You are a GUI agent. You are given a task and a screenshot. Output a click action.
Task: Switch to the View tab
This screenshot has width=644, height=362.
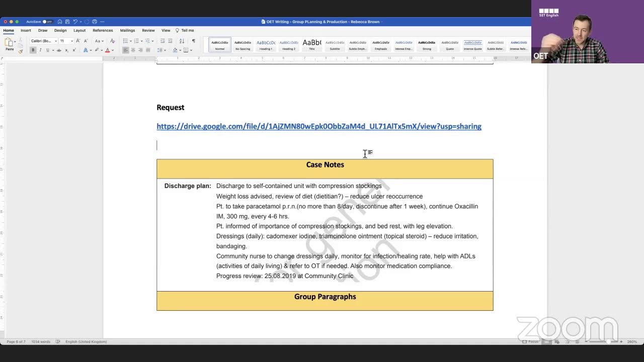click(166, 30)
